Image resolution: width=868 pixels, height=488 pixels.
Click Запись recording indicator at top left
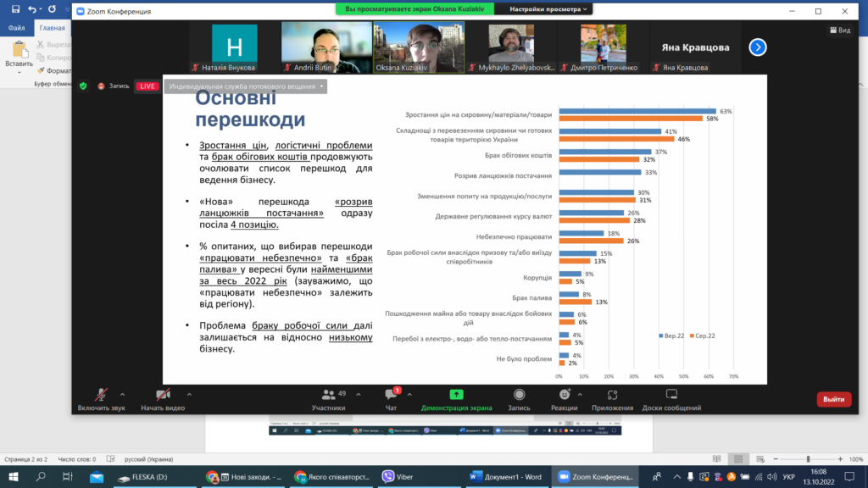click(114, 86)
